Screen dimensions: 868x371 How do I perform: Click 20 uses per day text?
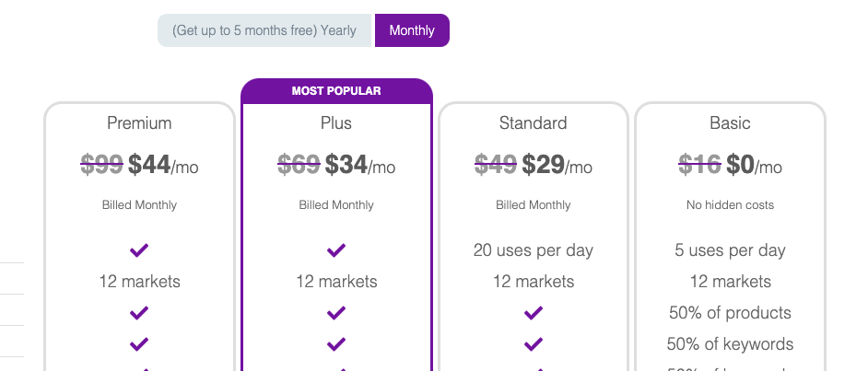[x=534, y=250]
